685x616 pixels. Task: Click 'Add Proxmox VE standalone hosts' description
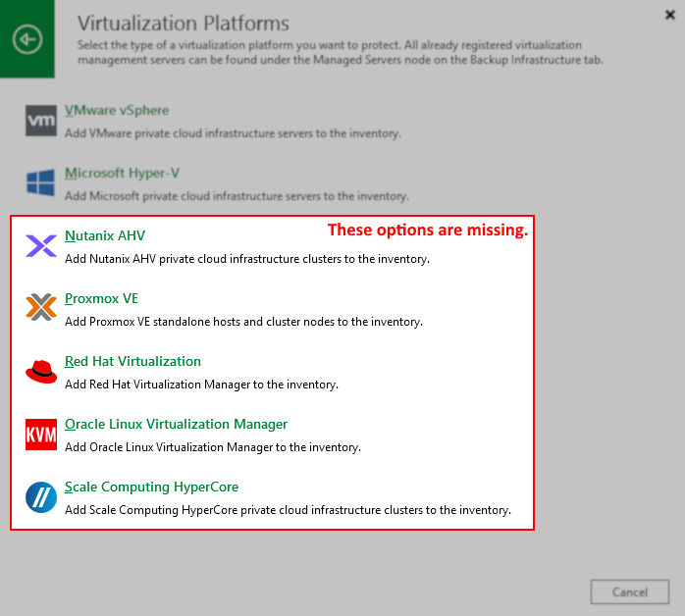tap(243, 322)
